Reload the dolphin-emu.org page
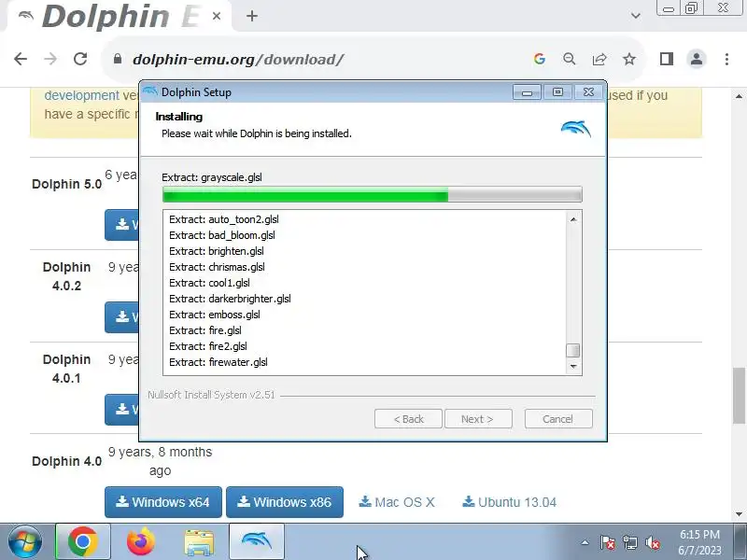 [x=80, y=59]
